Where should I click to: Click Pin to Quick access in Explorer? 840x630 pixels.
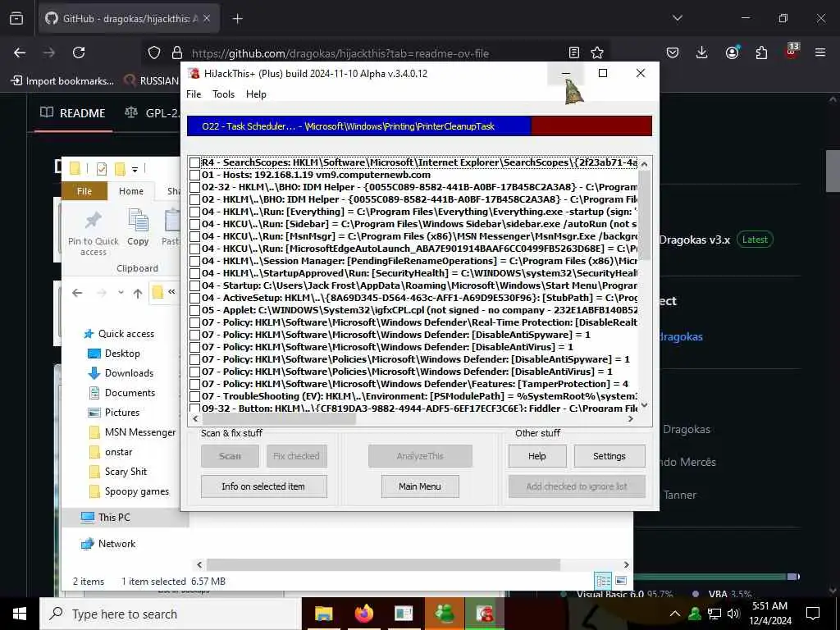coord(94,232)
